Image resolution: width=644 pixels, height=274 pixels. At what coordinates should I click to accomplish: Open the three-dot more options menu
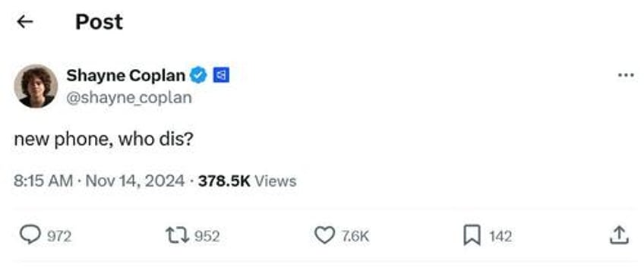coord(626,75)
